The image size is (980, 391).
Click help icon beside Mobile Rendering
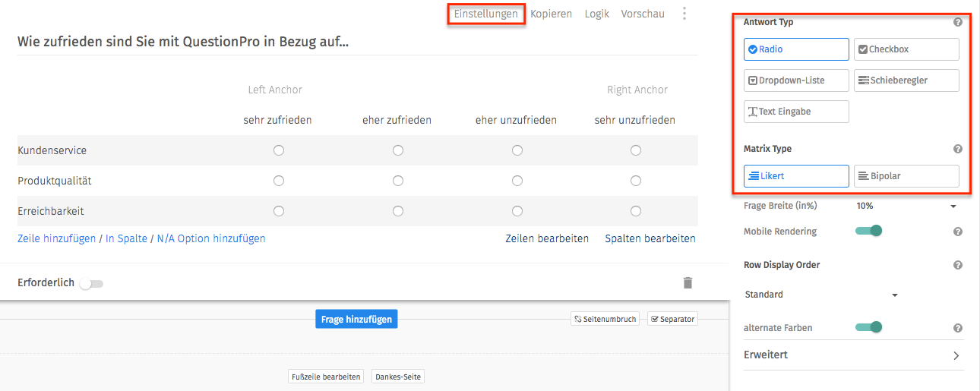click(958, 232)
